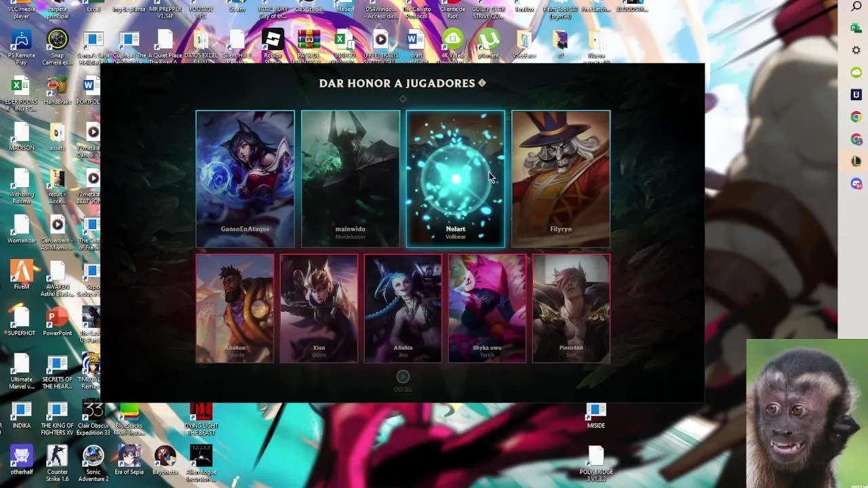Select the leftmost enemy card before Xian
Image resolution: width=868 pixels, height=488 pixels.
tap(235, 308)
